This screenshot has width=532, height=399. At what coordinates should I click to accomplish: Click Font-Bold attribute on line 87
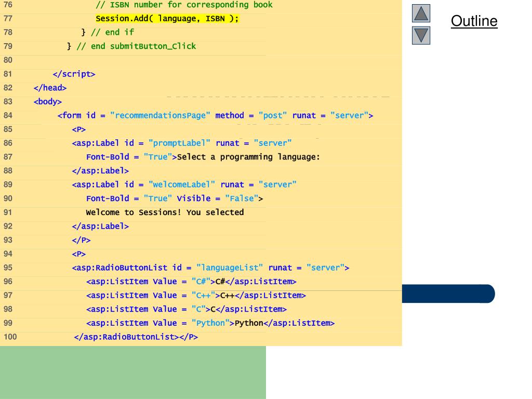point(129,157)
